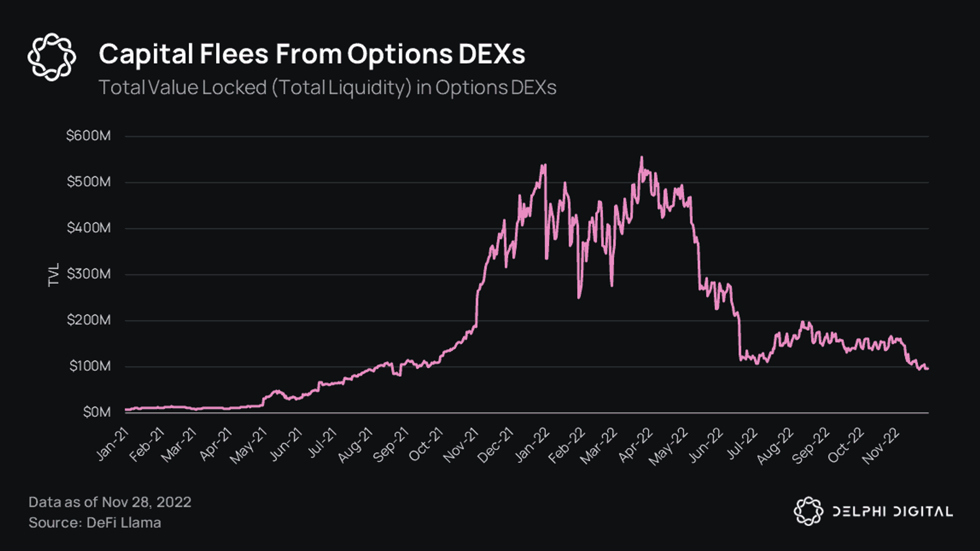Click the $600M y-axis label
The image size is (980, 551).
[x=89, y=136]
